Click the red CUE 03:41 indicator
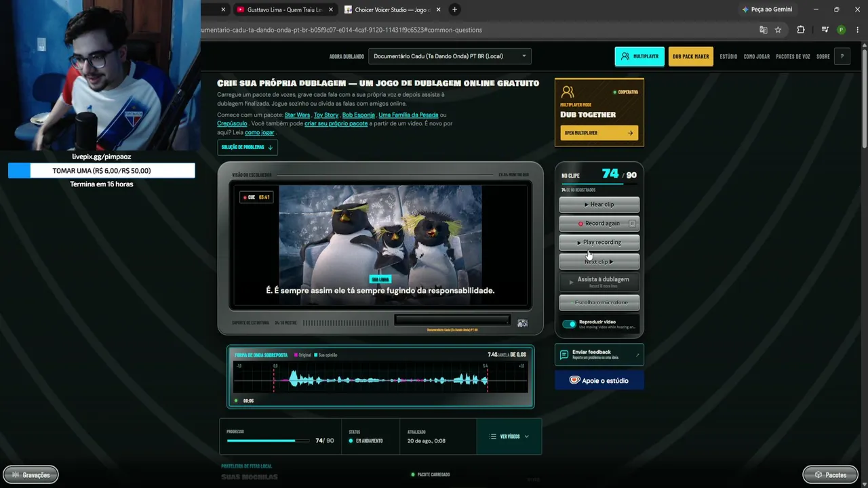Screen dimensions: 868x488 [x=255, y=197]
